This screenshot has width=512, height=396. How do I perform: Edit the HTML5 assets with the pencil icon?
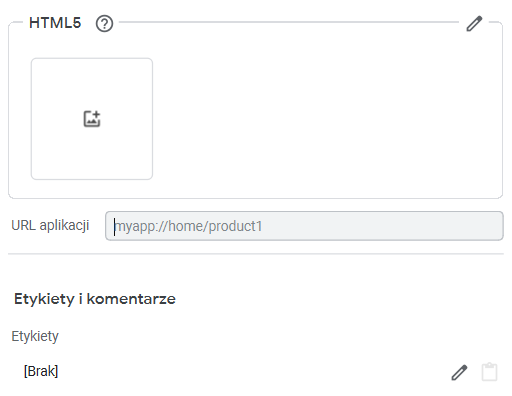coord(474,24)
